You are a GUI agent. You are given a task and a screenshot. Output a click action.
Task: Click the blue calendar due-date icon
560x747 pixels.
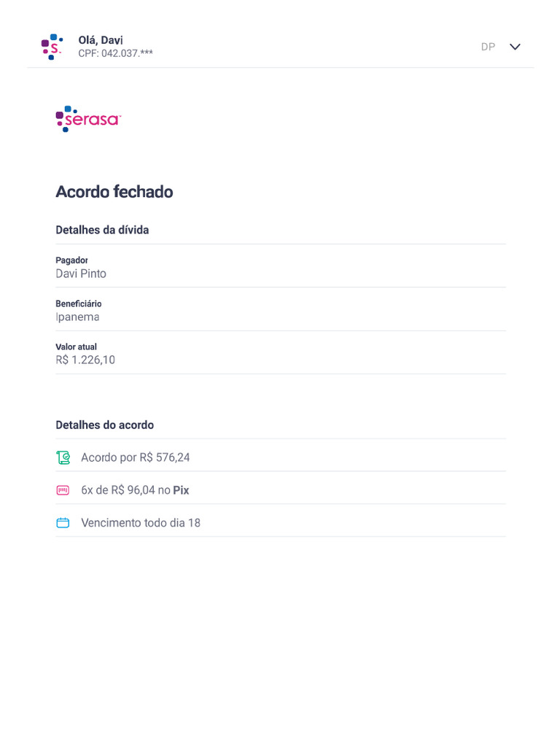click(63, 523)
